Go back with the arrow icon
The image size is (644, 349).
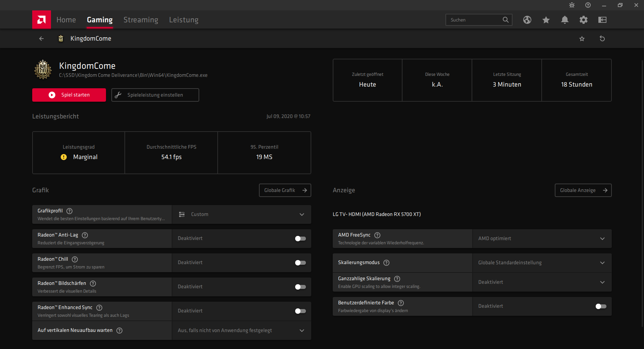[41, 39]
